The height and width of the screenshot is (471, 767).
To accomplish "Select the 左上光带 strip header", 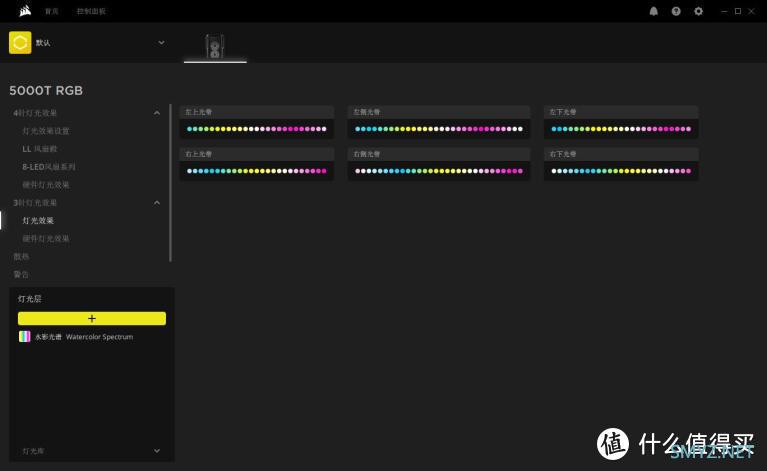I will tap(257, 112).
